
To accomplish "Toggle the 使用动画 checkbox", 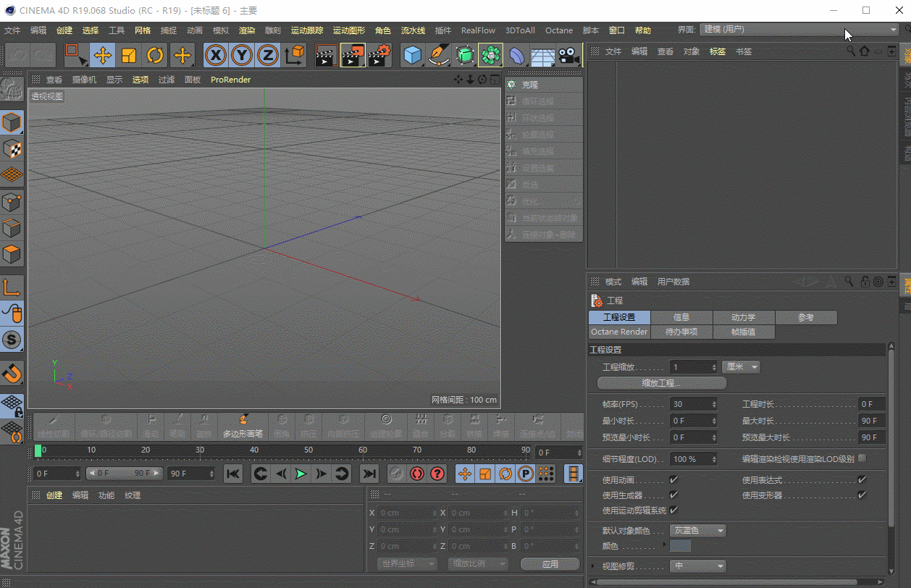I will coord(673,479).
